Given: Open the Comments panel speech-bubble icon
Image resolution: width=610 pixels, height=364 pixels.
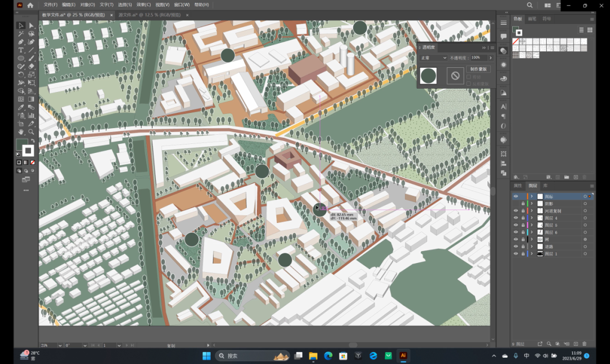Looking at the screenshot, I should pyautogui.click(x=503, y=37).
